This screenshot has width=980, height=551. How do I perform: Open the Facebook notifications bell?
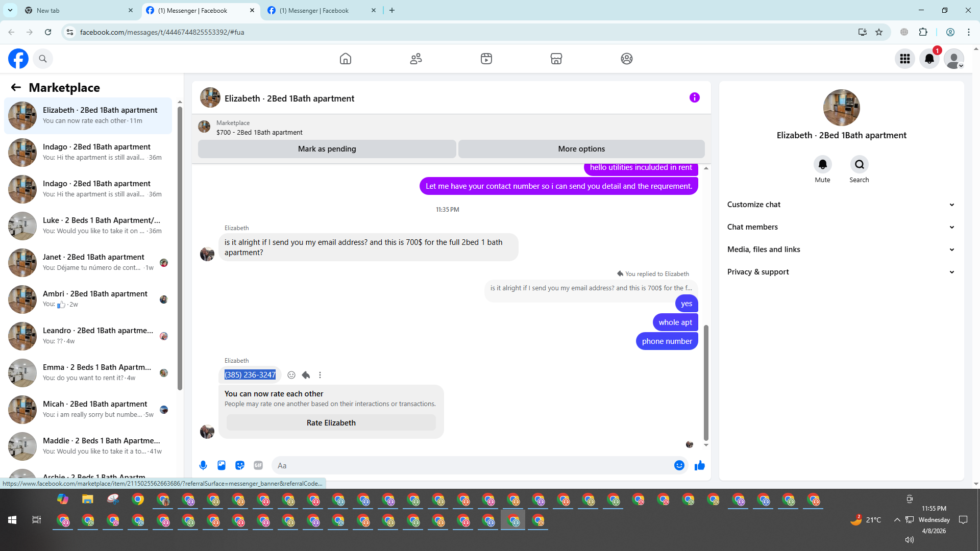pyautogui.click(x=929, y=59)
